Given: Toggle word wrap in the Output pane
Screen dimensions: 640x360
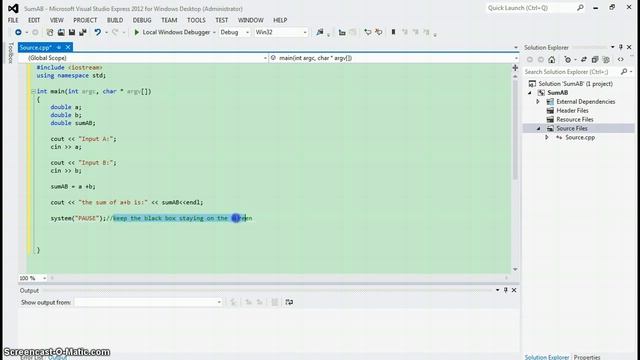Looking at the screenshot, I should click(289, 302).
